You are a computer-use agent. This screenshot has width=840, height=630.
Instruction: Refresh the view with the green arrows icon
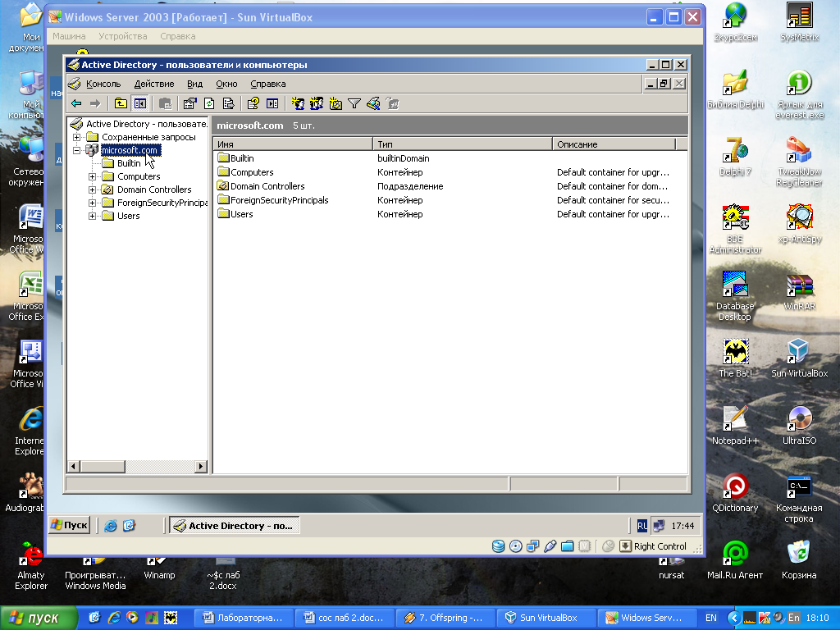click(x=209, y=104)
